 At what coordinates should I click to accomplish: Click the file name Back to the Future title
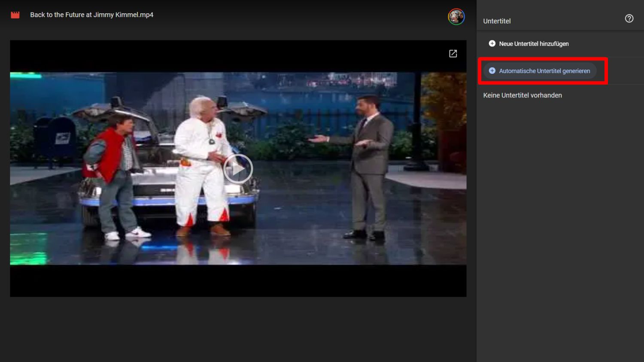click(91, 15)
